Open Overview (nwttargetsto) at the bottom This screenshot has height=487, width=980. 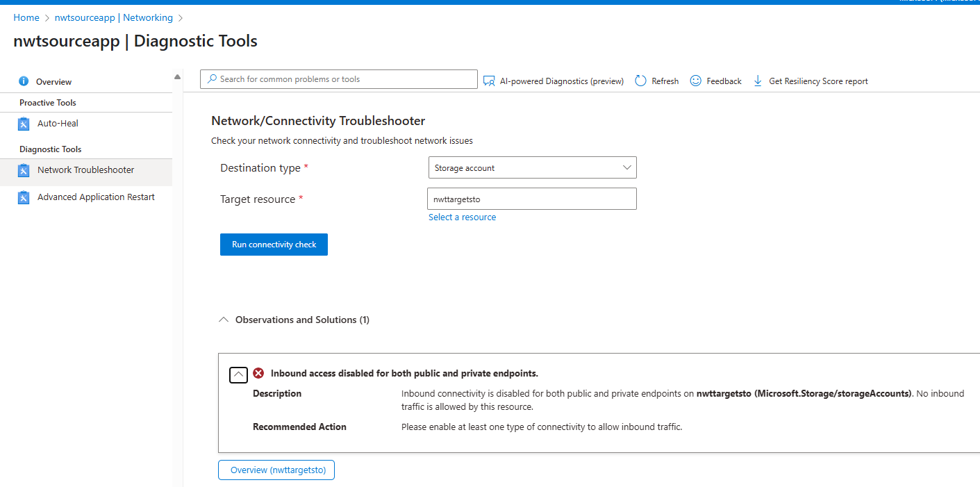tap(276, 470)
